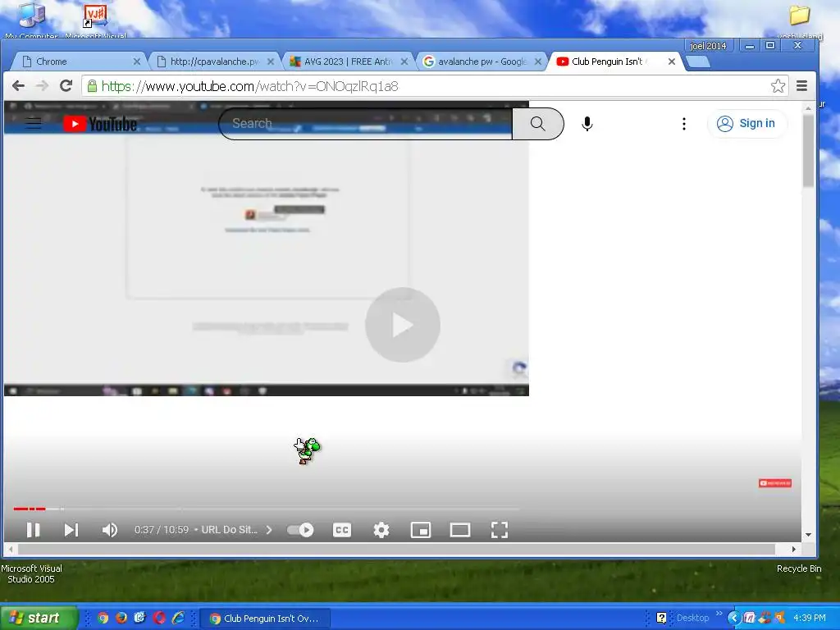840x630 pixels.
Task: Seek on the video progress bar
Action: pos(267,509)
